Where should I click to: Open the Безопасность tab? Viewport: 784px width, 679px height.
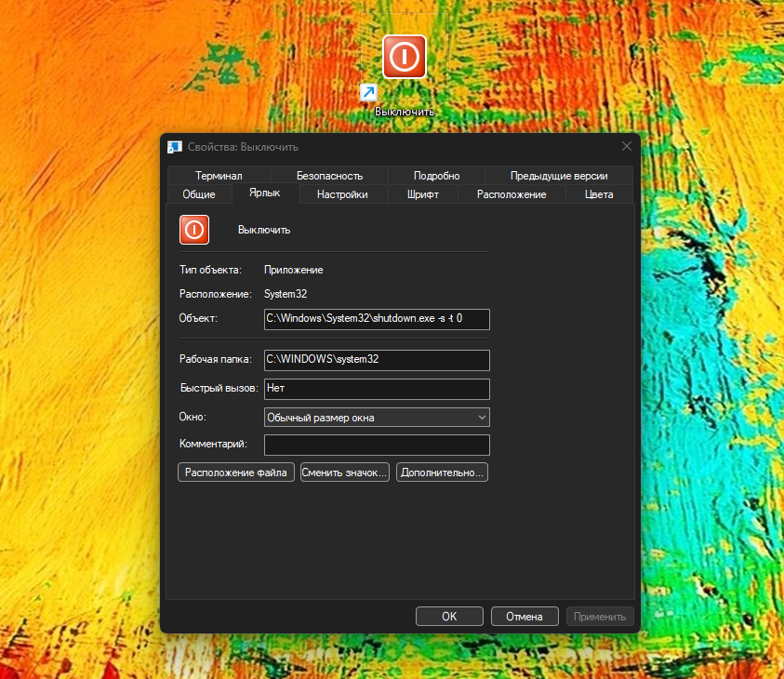click(x=329, y=176)
